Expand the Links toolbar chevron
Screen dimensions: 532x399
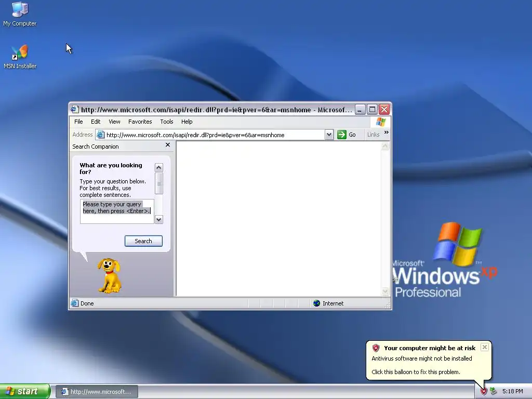[x=386, y=132]
